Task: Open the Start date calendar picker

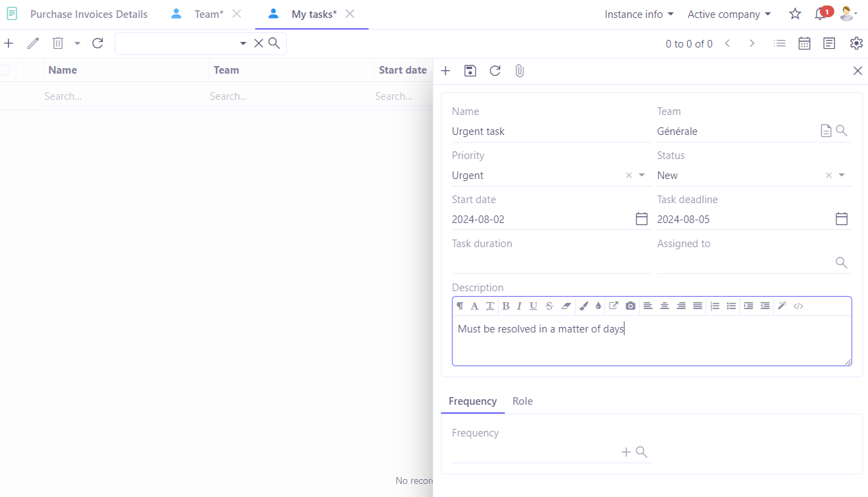Action: click(641, 218)
